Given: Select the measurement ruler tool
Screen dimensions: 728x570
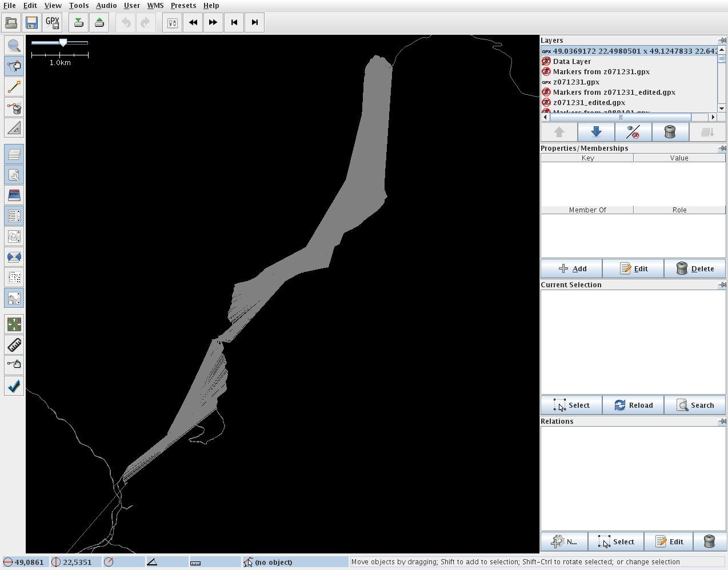Looking at the screenshot, I should [14, 345].
